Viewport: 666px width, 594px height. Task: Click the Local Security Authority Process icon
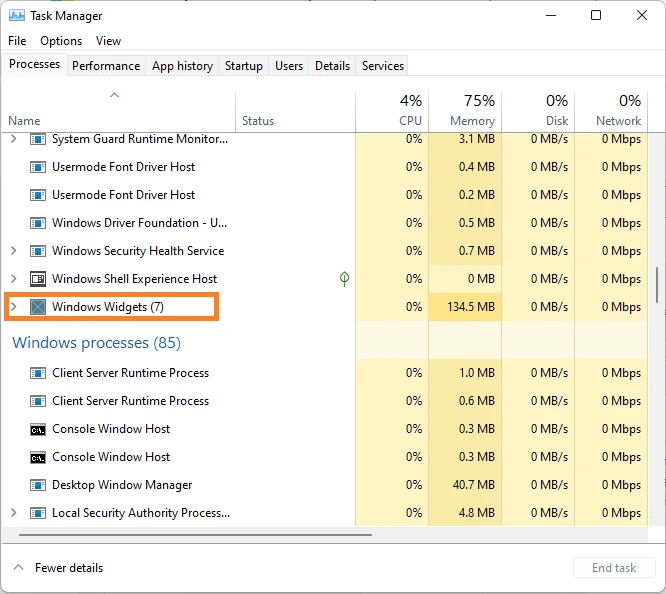tap(38, 513)
